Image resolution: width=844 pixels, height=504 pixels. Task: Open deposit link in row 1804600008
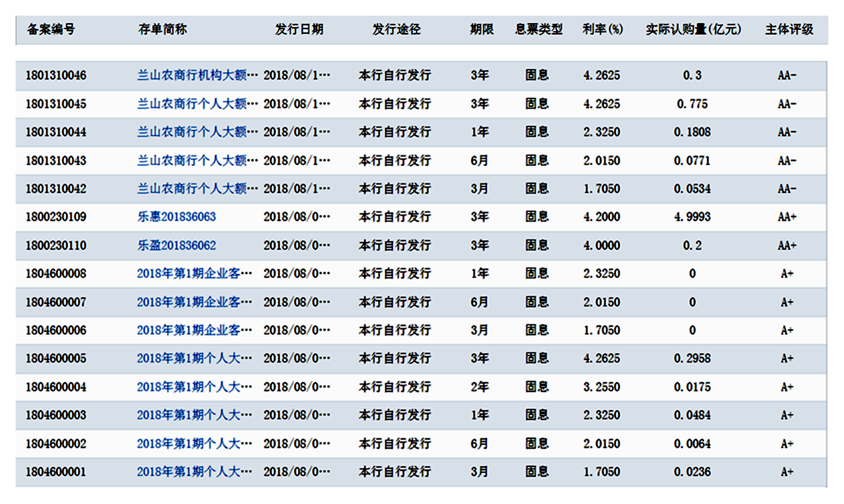click(x=194, y=274)
